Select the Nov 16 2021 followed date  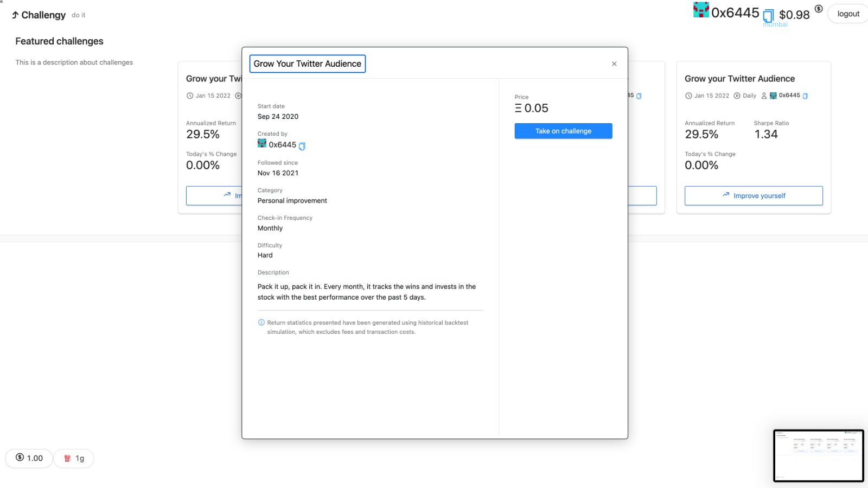pyautogui.click(x=278, y=173)
